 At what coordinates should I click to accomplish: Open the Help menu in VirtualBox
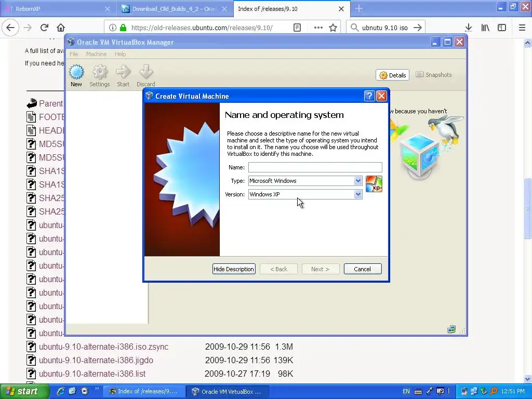[x=120, y=54]
